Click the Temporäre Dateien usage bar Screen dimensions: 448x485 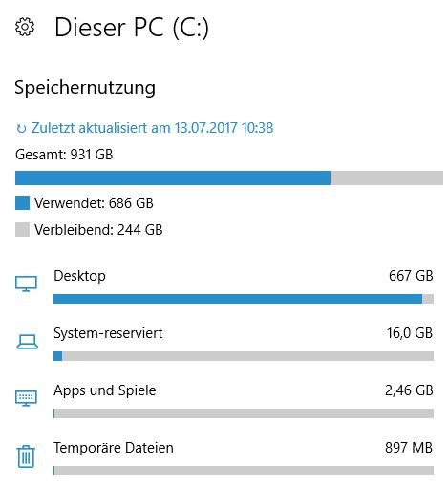tap(244, 471)
